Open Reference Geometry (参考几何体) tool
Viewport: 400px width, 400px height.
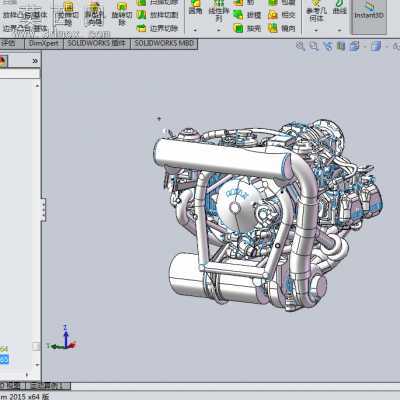point(316,12)
